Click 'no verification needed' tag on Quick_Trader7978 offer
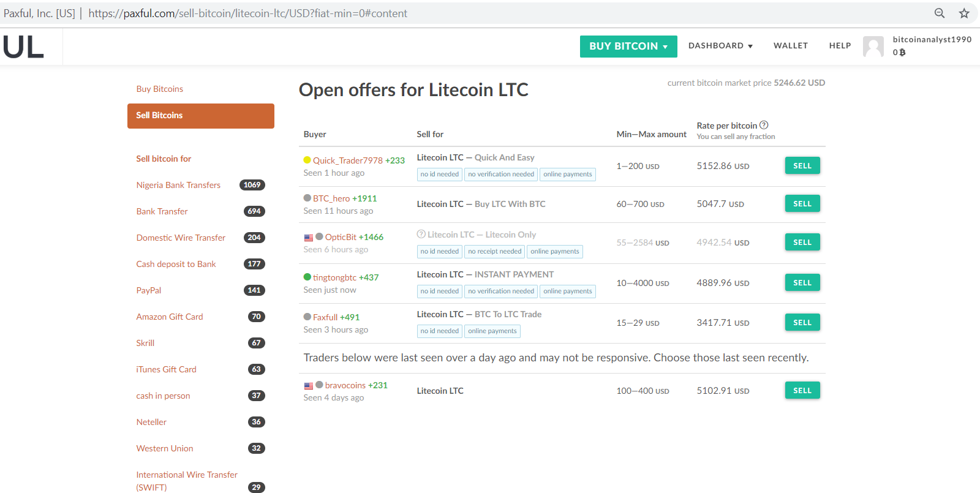This screenshot has width=980, height=493. click(501, 175)
